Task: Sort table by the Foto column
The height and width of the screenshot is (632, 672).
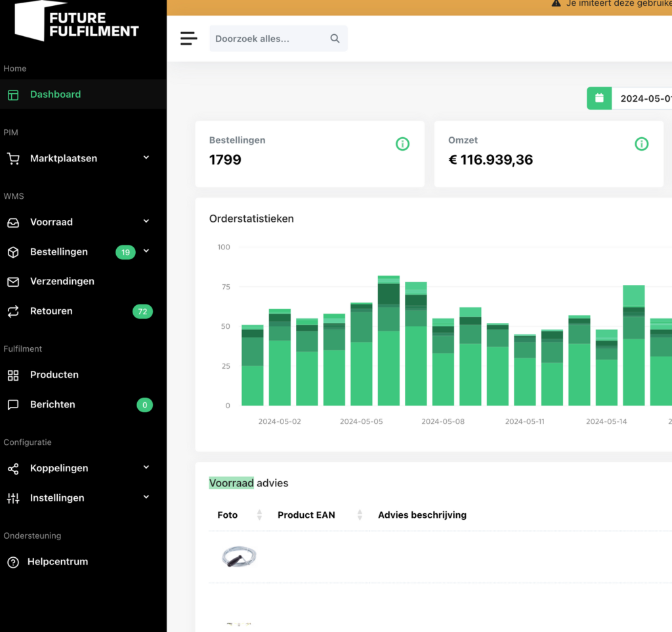Action: 259,515
